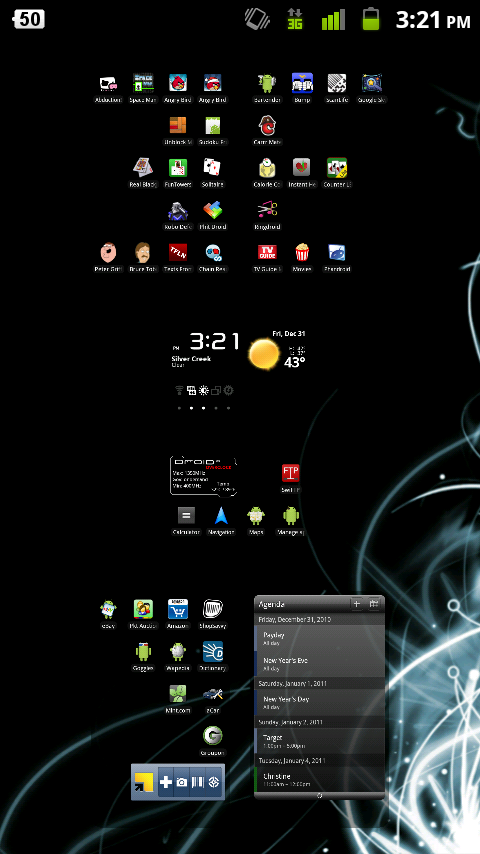Open the Robo Defense game
480x854 pixels.
click(x=178, y=210)
